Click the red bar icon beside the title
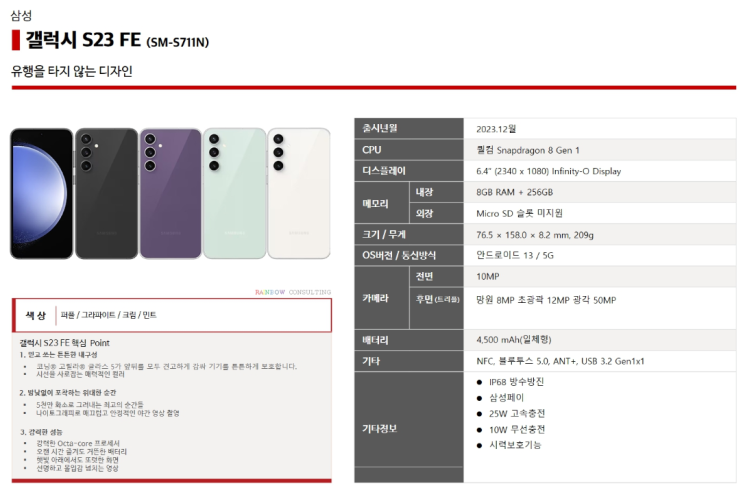The height and width of the screenshot is (488, 743). (x=16, y=40)
